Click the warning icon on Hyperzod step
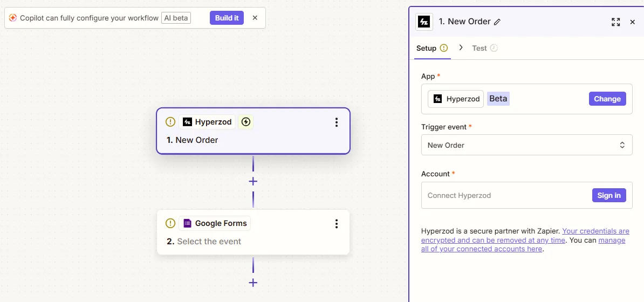This screenshot has width=644, height=302. pos(170,122)
